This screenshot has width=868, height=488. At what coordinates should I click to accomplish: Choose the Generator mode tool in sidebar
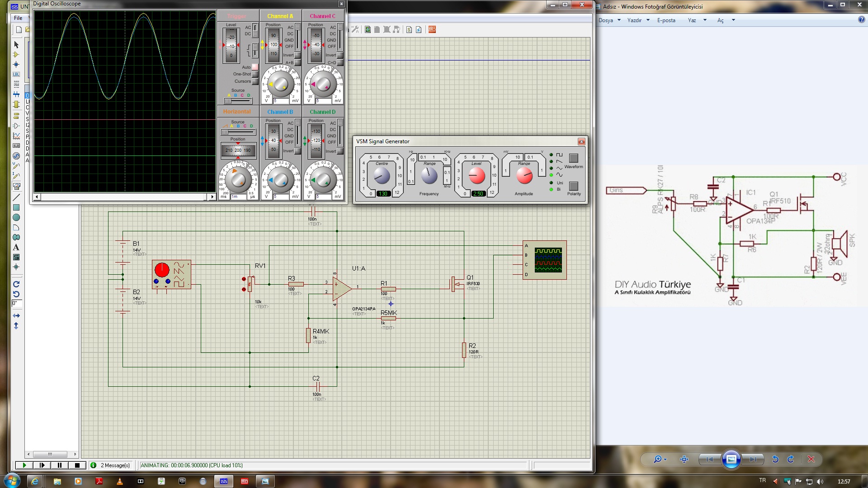(x=16, y=156)
